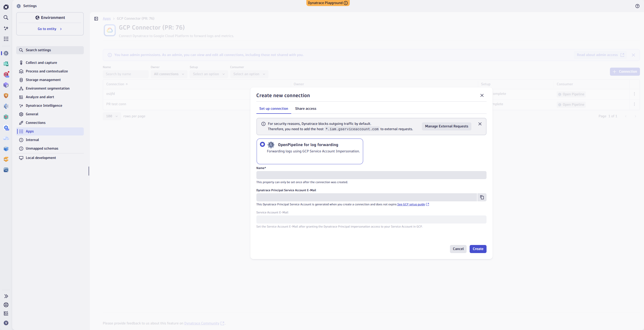
Task: Open the orange layered app icon in dock
Action: (6, 159)
